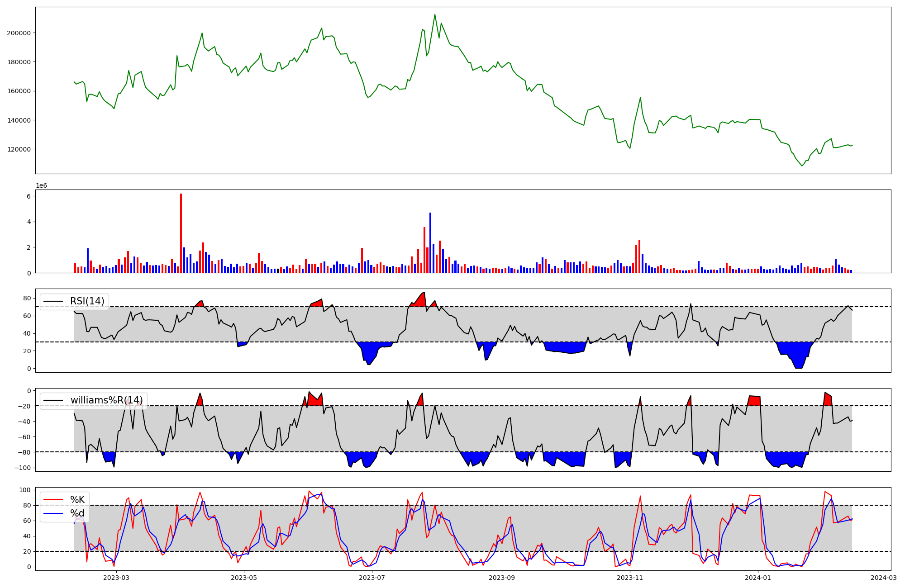Screen dimensions: 905x588
Task: Click the 2023-05 x-axis date label
Action: (x=244, y=577)
